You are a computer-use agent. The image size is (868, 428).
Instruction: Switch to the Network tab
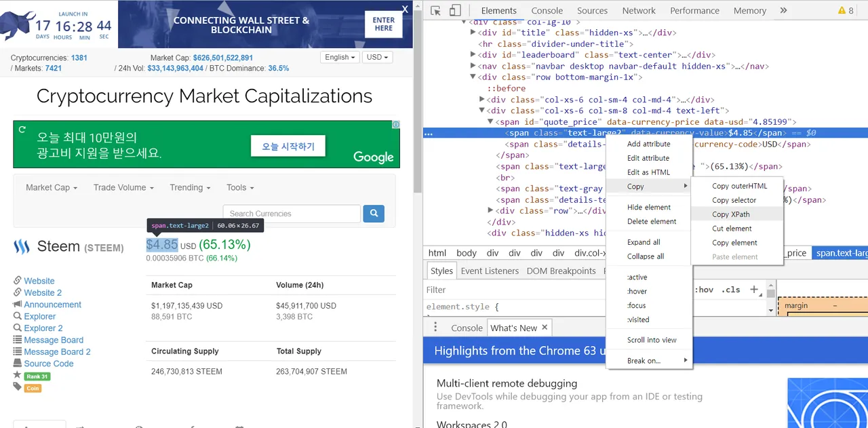[x=639, y=10]
